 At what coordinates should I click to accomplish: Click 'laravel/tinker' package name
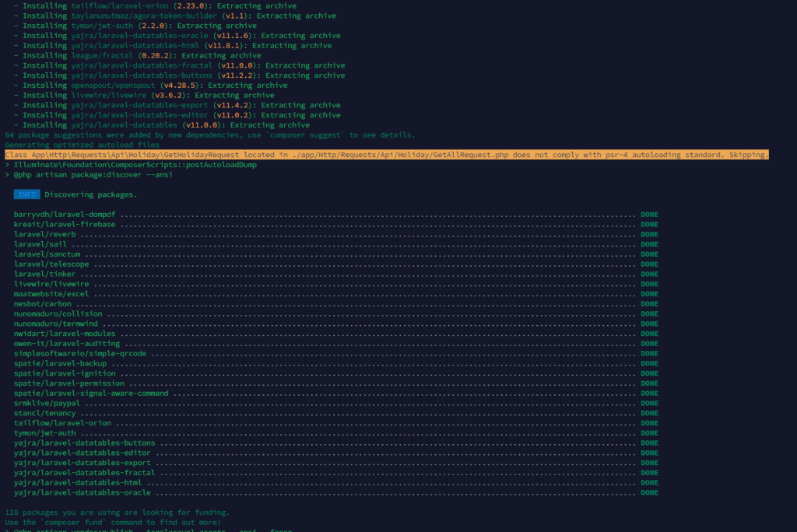[44, 274]
